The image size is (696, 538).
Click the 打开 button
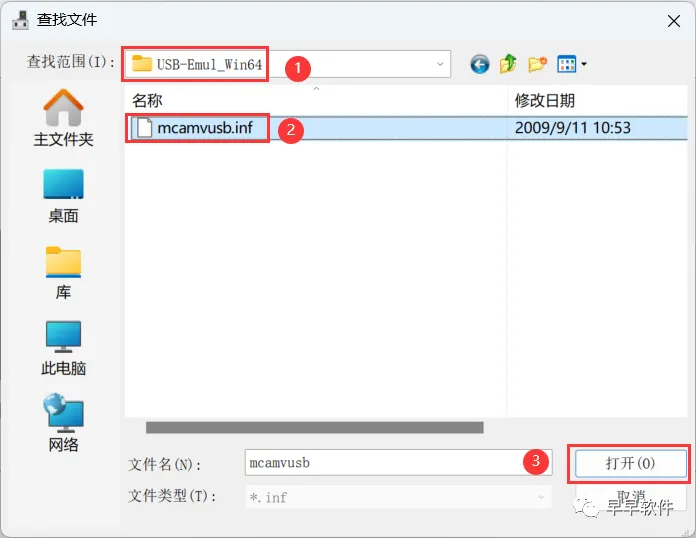click(630, 463)
